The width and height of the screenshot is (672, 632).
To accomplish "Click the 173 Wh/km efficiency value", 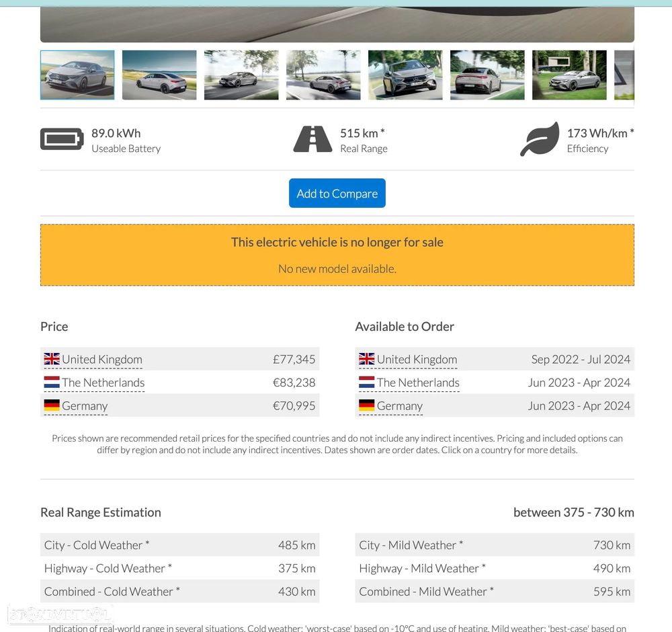I will 600,133.
